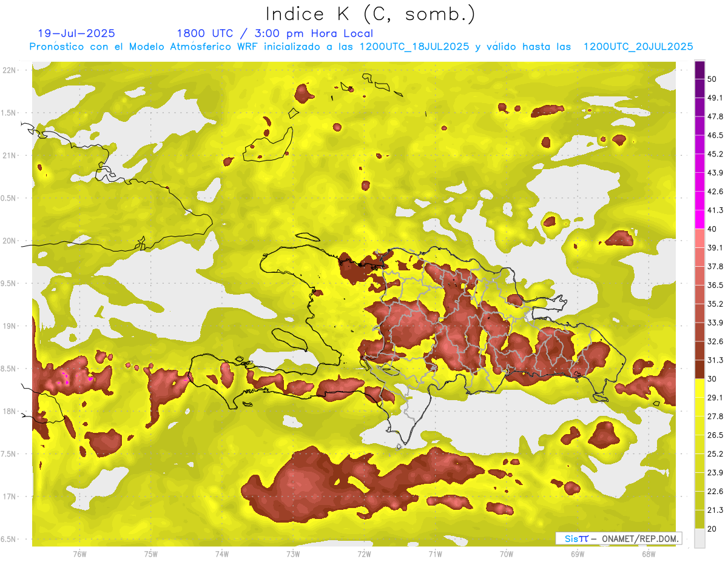Click latitude axis label "18N"
728x562 pixels.
point(10,412)
